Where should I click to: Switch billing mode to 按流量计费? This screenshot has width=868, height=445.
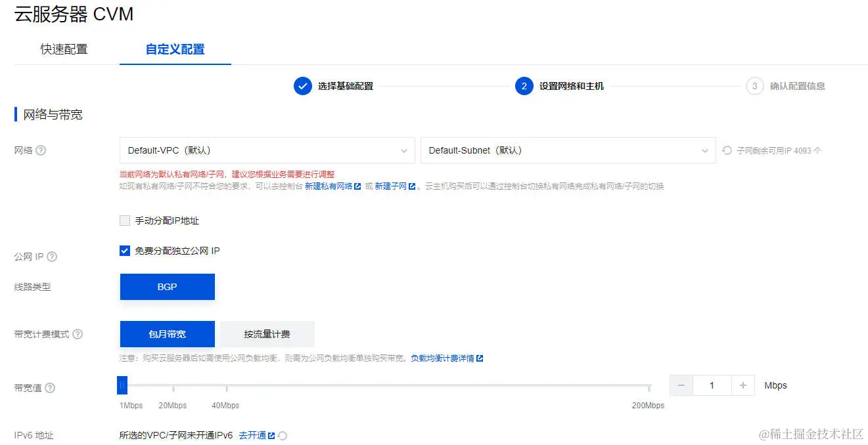pos(265,334)
